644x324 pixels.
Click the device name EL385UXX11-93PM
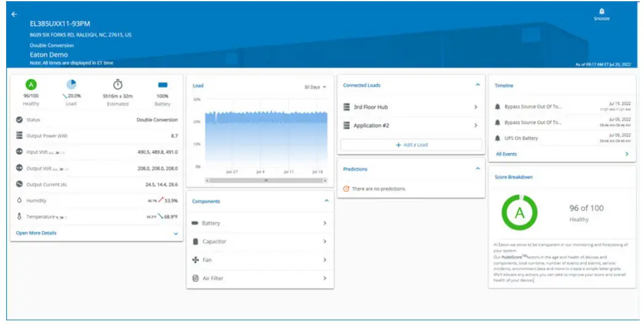click(60, 24)
